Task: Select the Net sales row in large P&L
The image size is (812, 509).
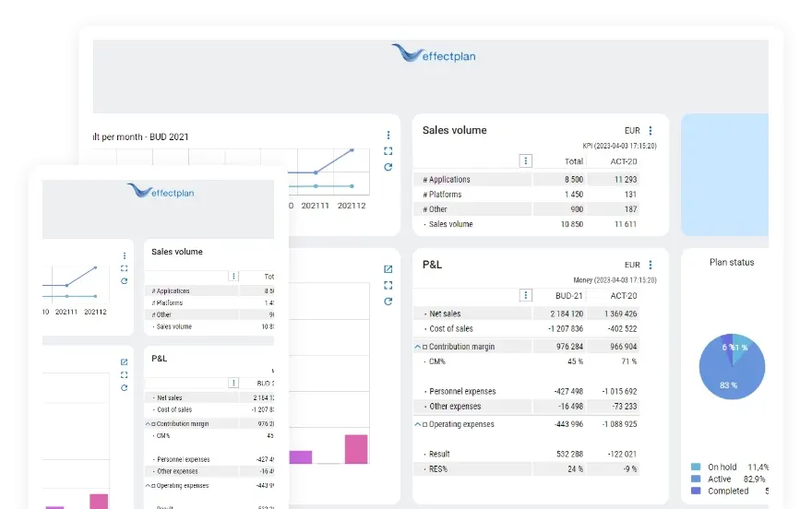Action: (527, 314)
